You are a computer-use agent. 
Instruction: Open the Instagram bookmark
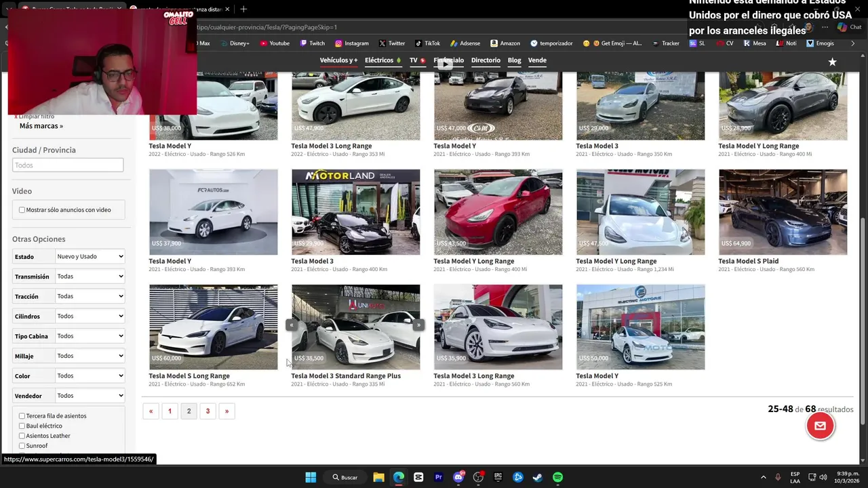(352, 43)
